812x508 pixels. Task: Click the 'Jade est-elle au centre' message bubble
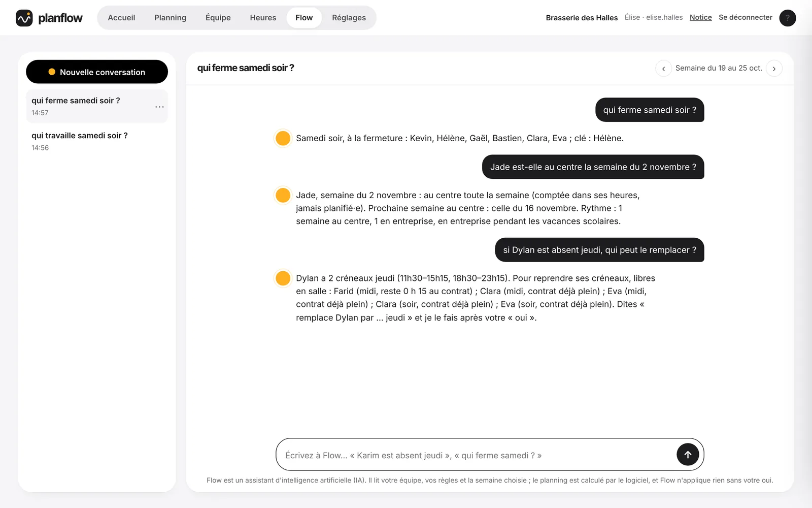coord(593,167)
